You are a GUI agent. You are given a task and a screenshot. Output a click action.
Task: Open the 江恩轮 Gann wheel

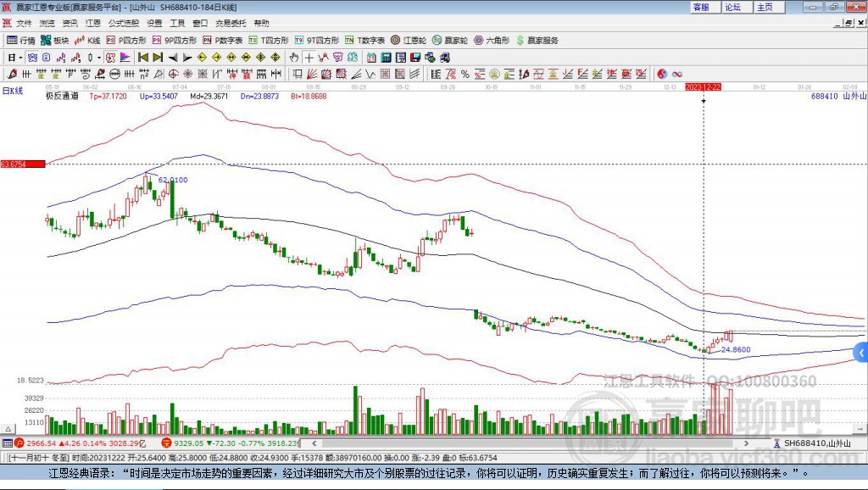[x=409, y=41]
